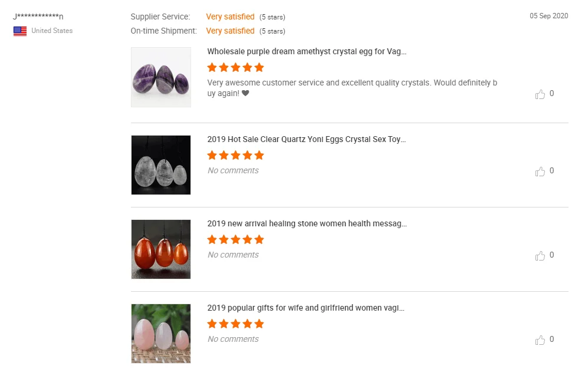Screen dimensions: 588x379
Task: Click the United States flag icon
Action: coord(20,31)
